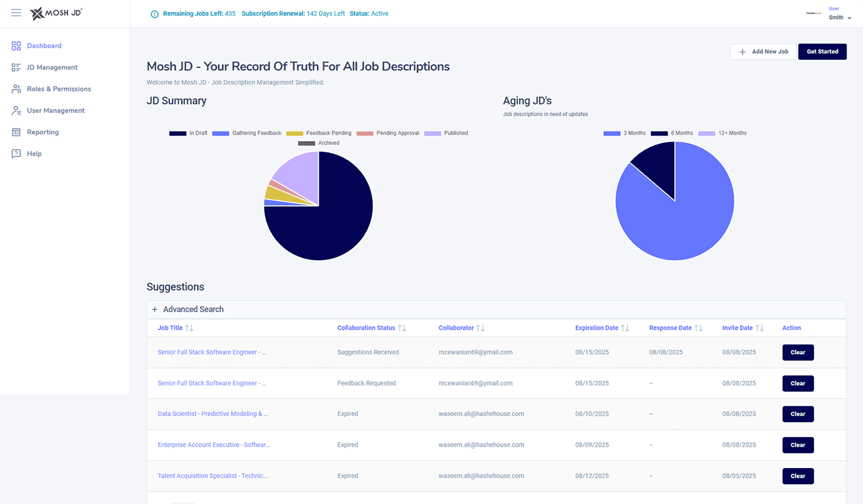The height and width of the screenshot is (504, 863).
Task: Click the In Draft legend color swatch
Action: 177,133
